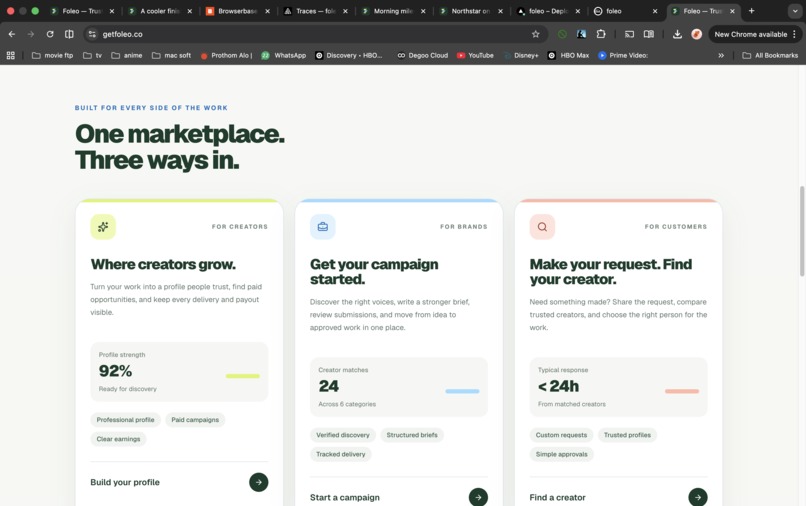The height and width of the screenshot is (506, 806).
Task: Click the search icon on customers card
Action: tap(542, 227)
